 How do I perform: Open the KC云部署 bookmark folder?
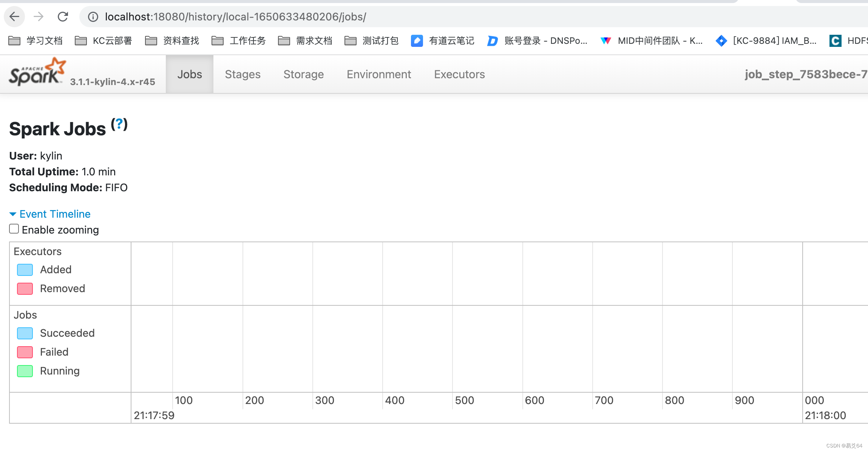pos(103,40)
